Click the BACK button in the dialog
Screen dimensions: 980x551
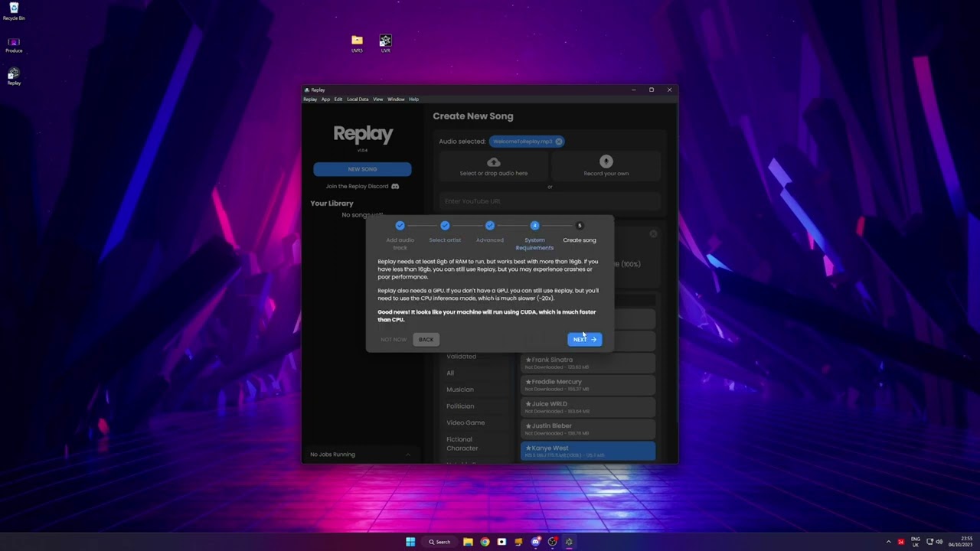tap(426, 340)
